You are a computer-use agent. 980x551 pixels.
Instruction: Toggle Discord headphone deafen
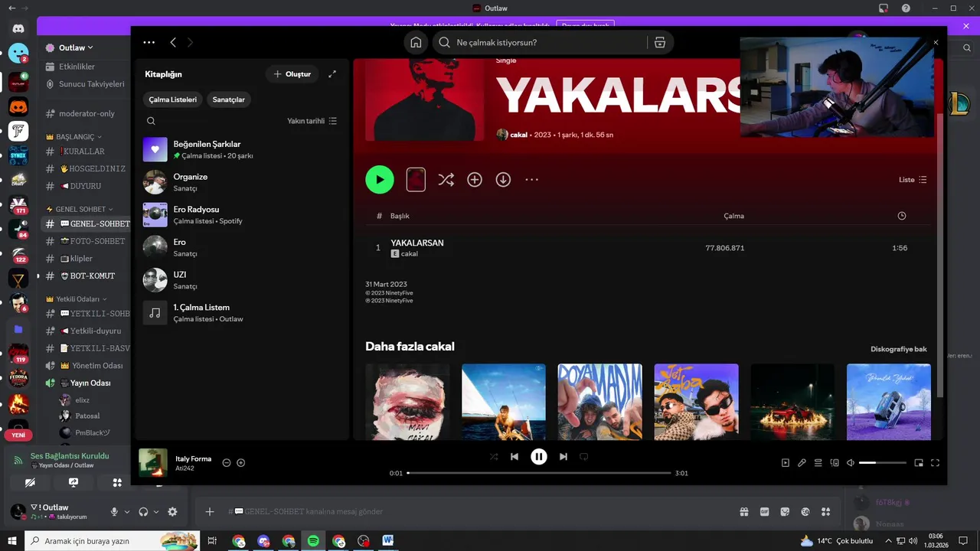(x=143, y=512)
